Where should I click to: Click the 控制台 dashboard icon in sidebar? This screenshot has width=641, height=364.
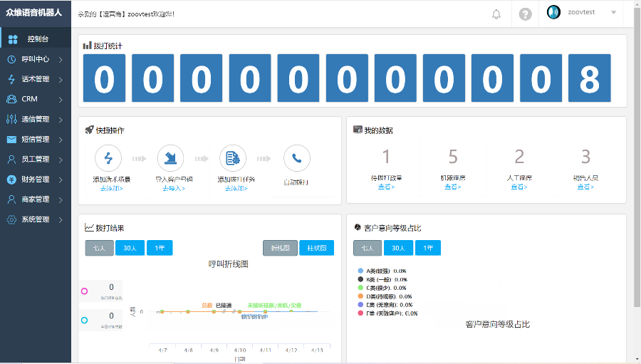(13, 39)
